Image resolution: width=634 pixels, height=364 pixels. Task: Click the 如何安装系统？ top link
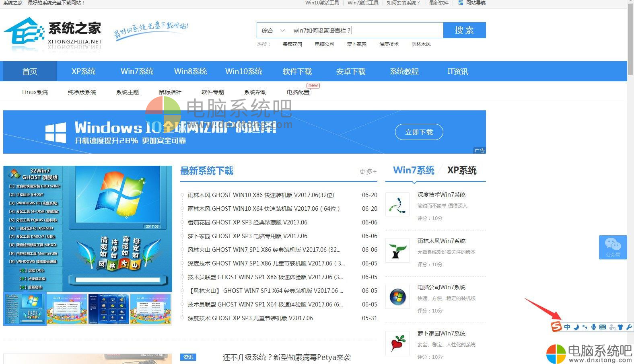click(x=403, y=3)
